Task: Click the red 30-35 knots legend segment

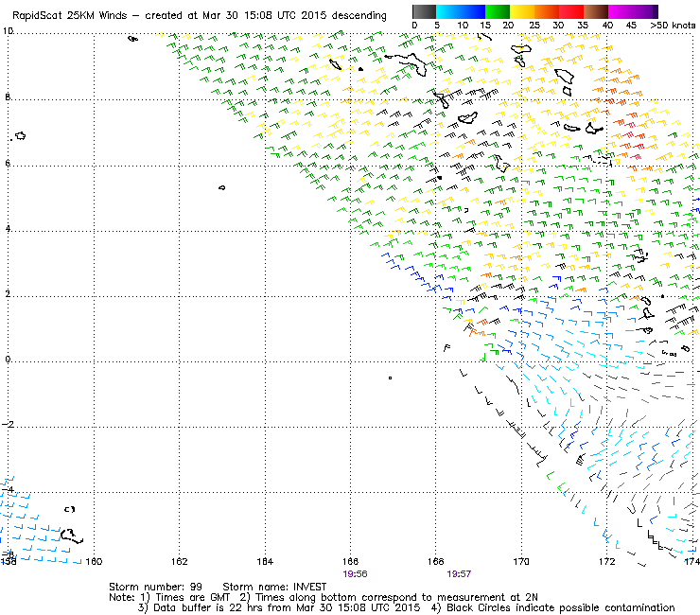Action: pyautogui.click(x=571, y=11)
